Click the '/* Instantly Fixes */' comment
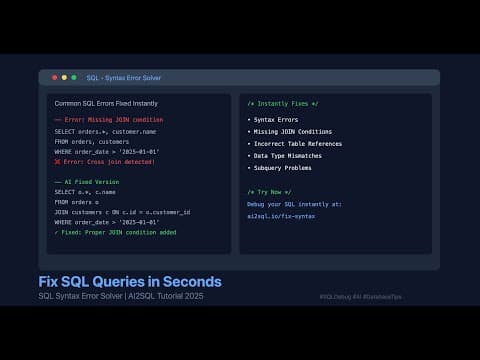 tap(283, 104)
